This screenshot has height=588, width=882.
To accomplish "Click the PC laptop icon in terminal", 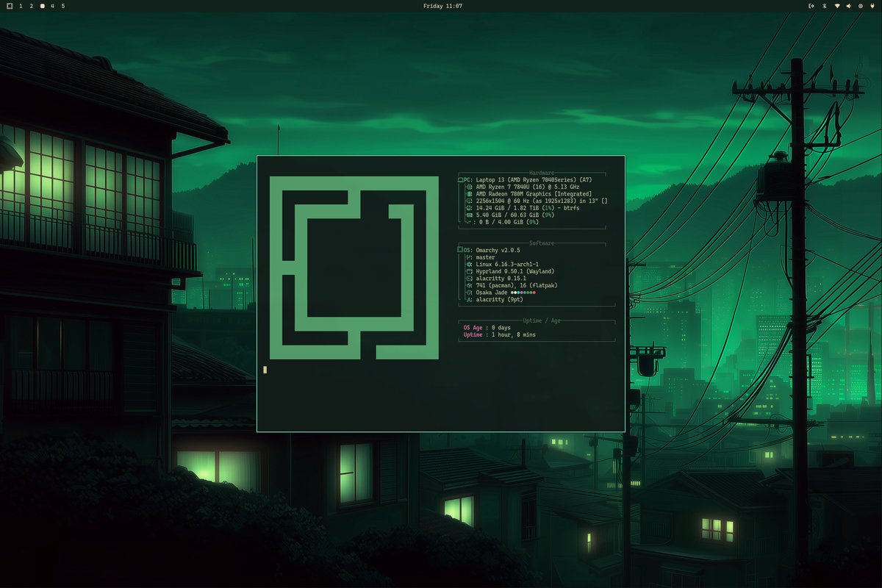I will [461, 179].
